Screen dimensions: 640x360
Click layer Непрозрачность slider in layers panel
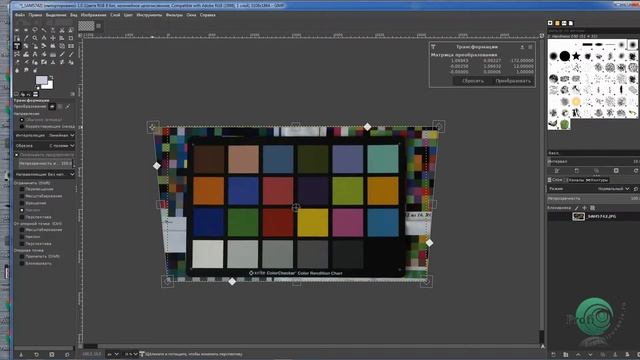click(x=593, y=198)
